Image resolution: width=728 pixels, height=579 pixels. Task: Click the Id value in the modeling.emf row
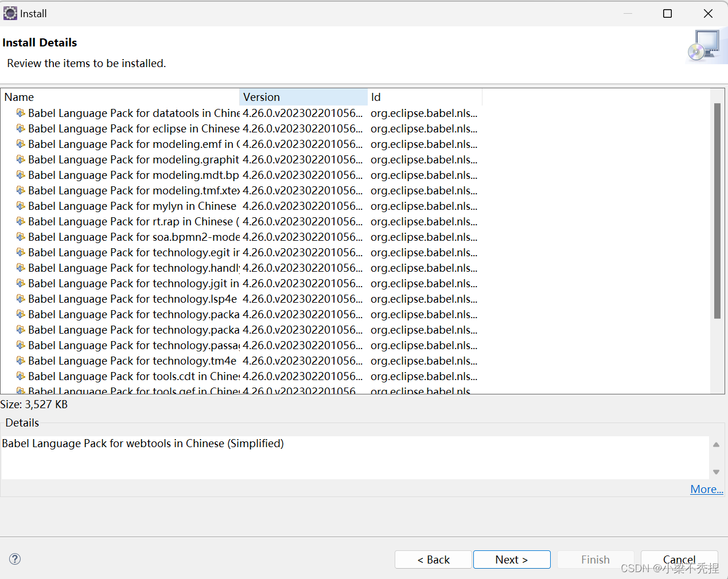pyautogui.click(x=424, y=144)
